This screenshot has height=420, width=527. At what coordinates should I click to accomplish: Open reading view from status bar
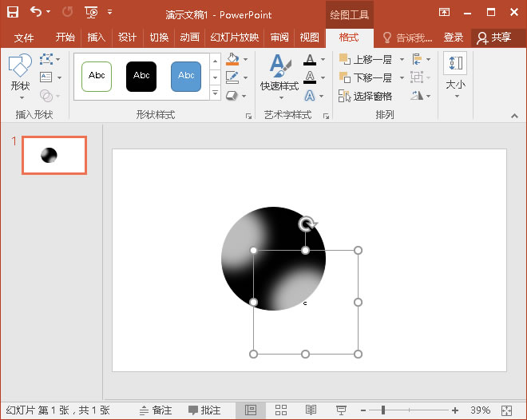pos(311,410)
